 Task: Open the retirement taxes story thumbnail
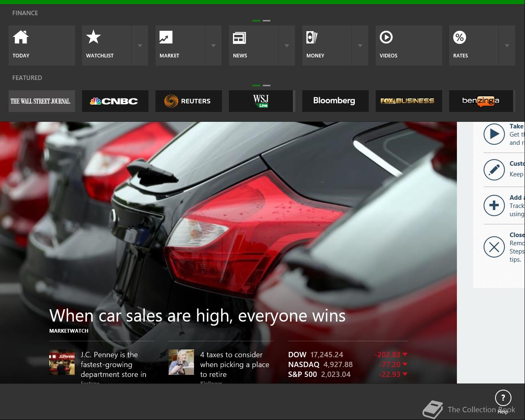coord(181,362)
